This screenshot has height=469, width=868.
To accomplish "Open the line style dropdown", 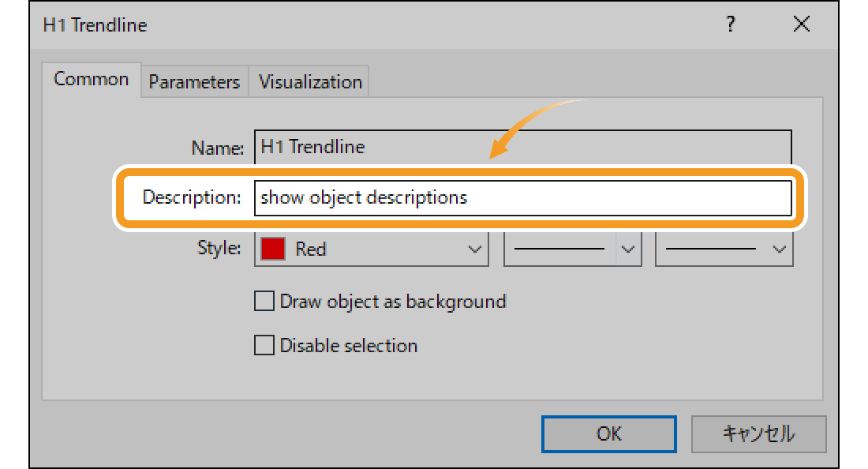I will click(x=572, y=250).
